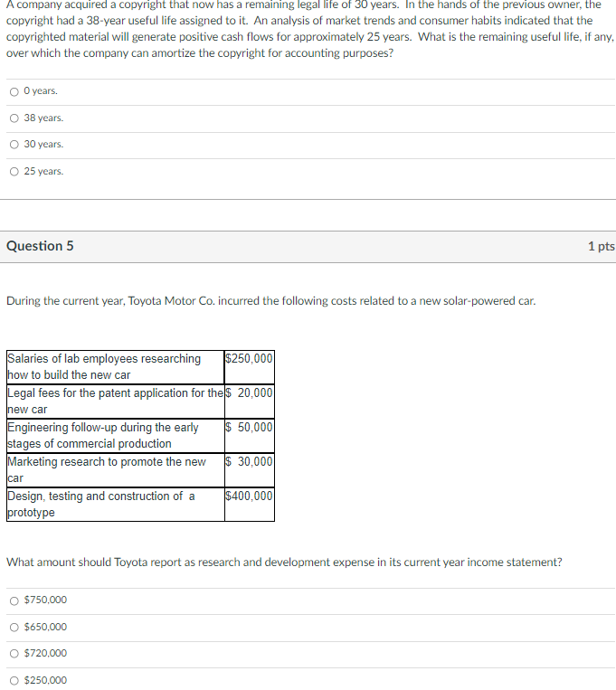
Task: Select the $750,000 answer option
Action: click(x=14, y=600)
